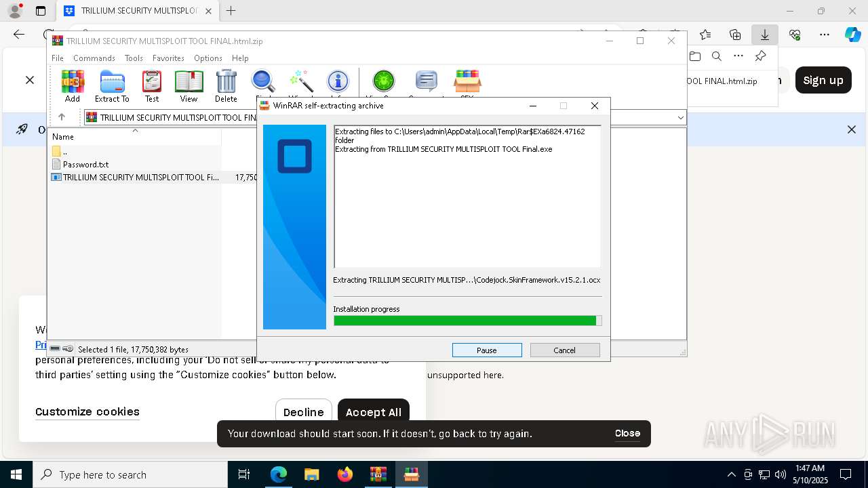This screenshot has width=868, height=488.
Task: Click the View toolbar icon in WinRAR
Action: (189, 86)
